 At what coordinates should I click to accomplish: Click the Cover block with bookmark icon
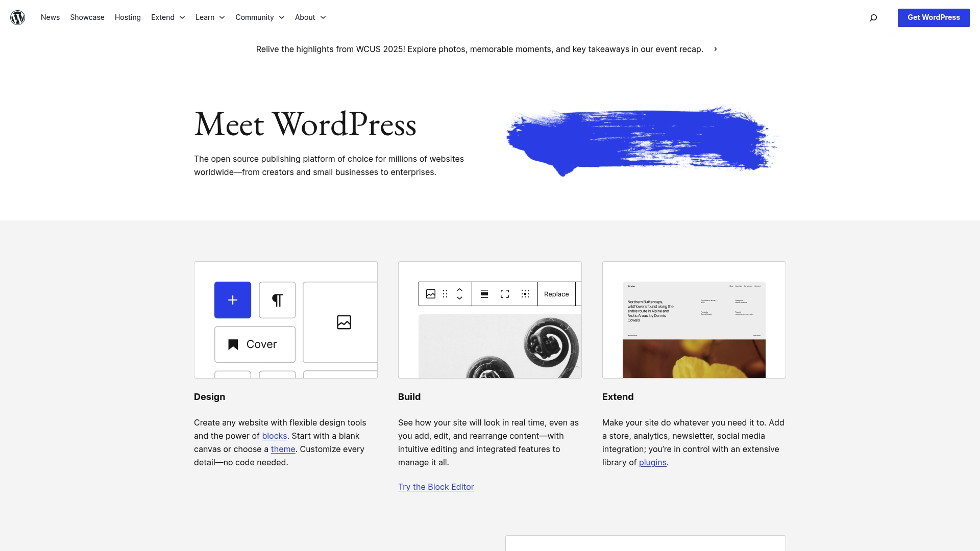pos(255,344)
